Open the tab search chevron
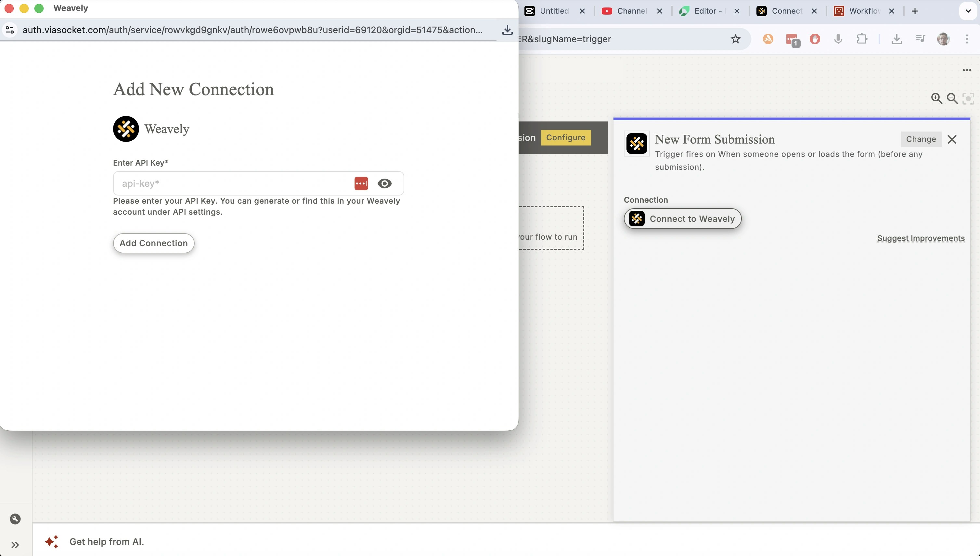Viewport: 980px width, 556px height. coord(968,11)
